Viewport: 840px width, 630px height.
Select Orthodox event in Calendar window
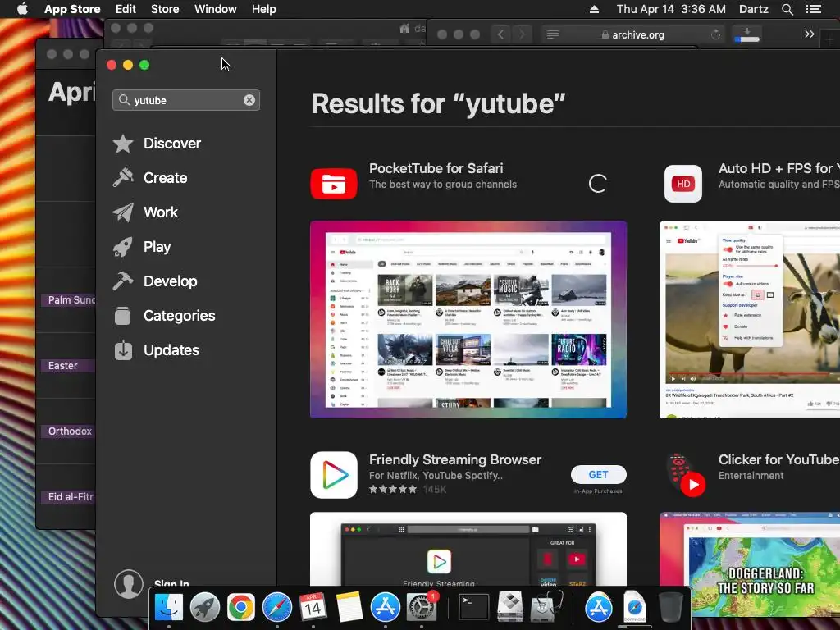68,431
